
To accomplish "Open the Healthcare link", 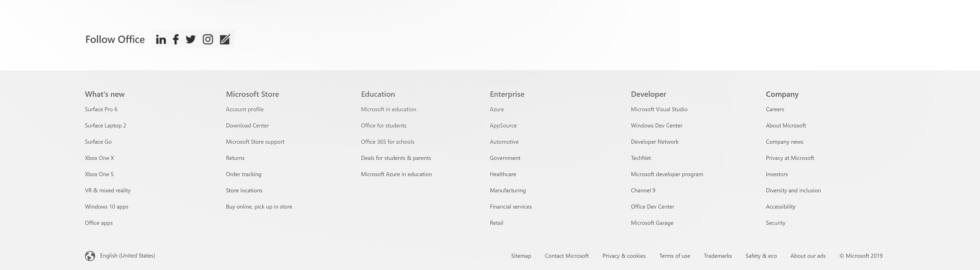I will [x=503, y=174].
